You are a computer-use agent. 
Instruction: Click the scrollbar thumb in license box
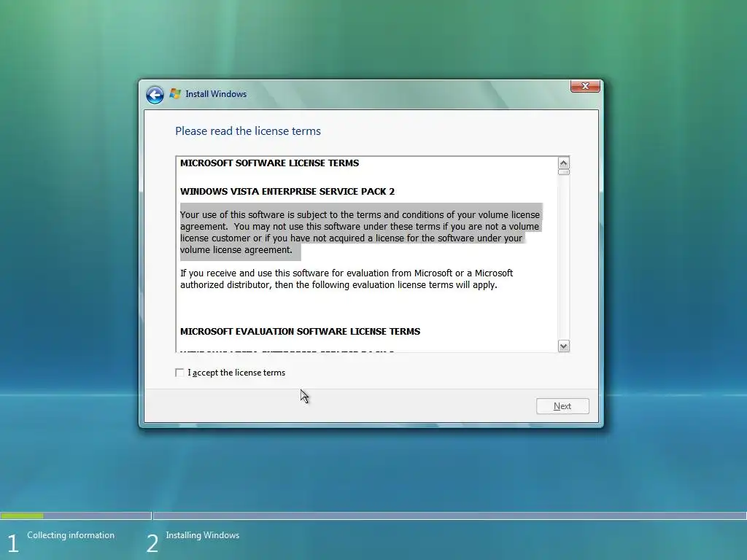(564, 172)
